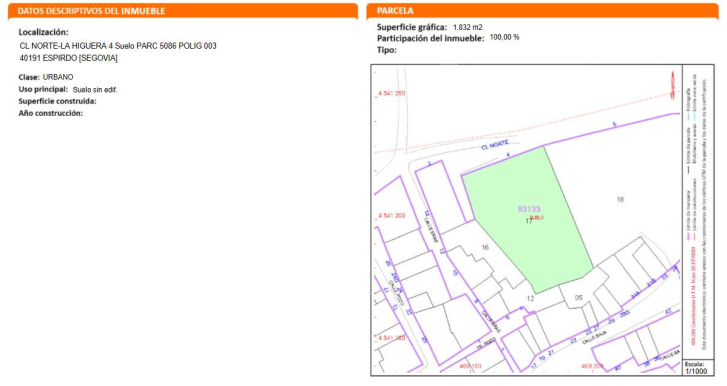Click the Escala 1/1000 scale box
Viewport: 727px width, 386px height.
pyautogui.click(x=696, y=368)
